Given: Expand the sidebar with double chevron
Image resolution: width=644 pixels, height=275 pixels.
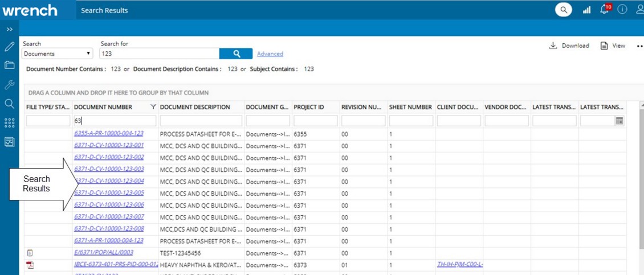Looking at the screenshot, I should (9, 28).
